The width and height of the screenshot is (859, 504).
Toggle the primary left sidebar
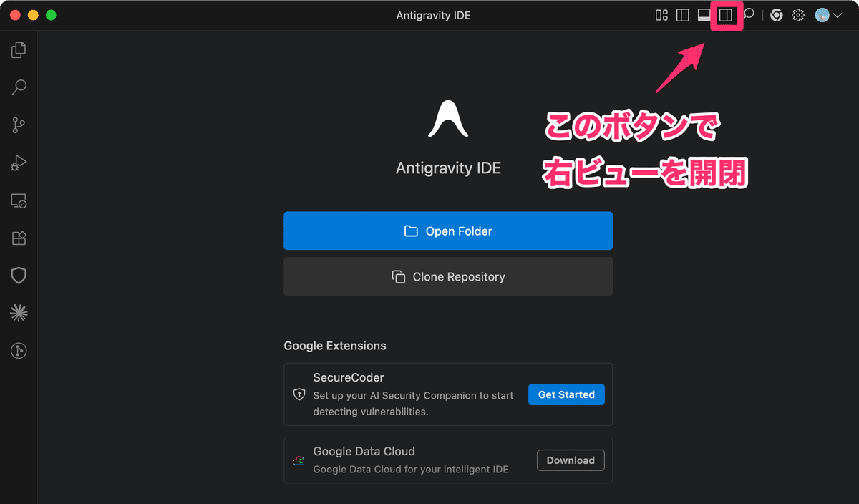click(682, 15)
